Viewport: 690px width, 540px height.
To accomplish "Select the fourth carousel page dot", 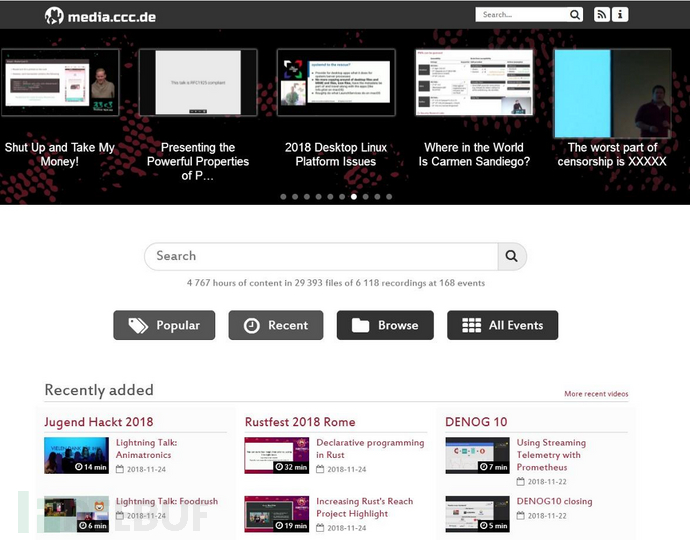I will click(319, 197).
